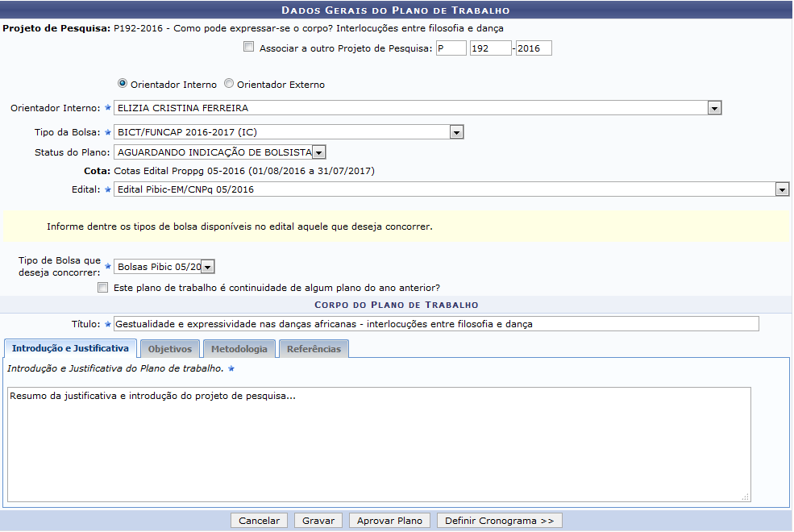Open the Status do Plano dropdown

click(318, 152)
